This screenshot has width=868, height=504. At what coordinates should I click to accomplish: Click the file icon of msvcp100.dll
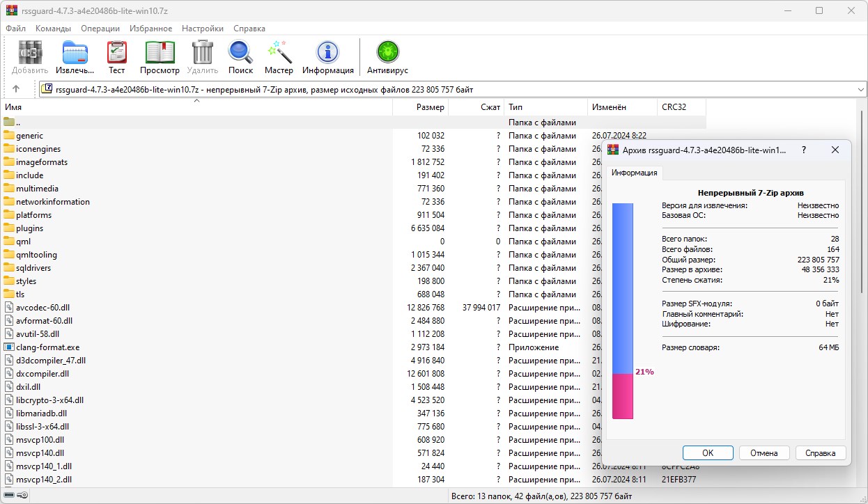coord(9,440)
